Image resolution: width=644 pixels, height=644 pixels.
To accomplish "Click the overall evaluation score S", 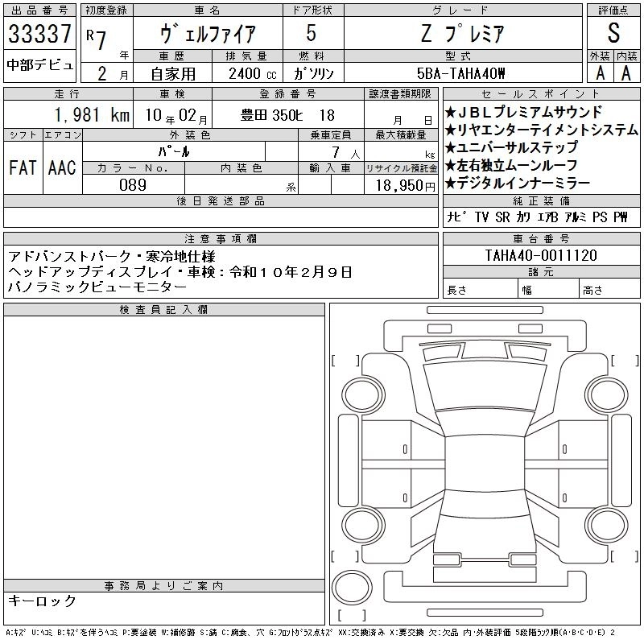I will pyautogui.click(x=613, y=33).
